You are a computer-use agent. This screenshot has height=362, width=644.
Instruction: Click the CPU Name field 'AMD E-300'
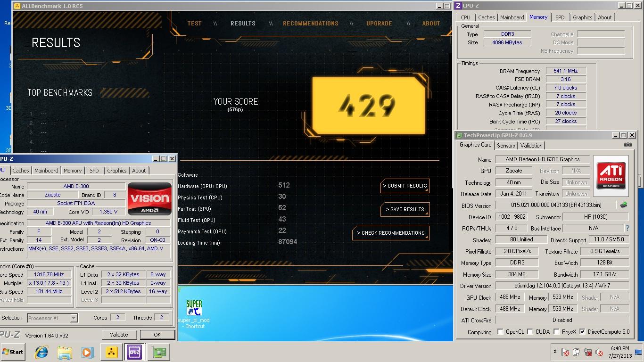click(x=76, y=187)
